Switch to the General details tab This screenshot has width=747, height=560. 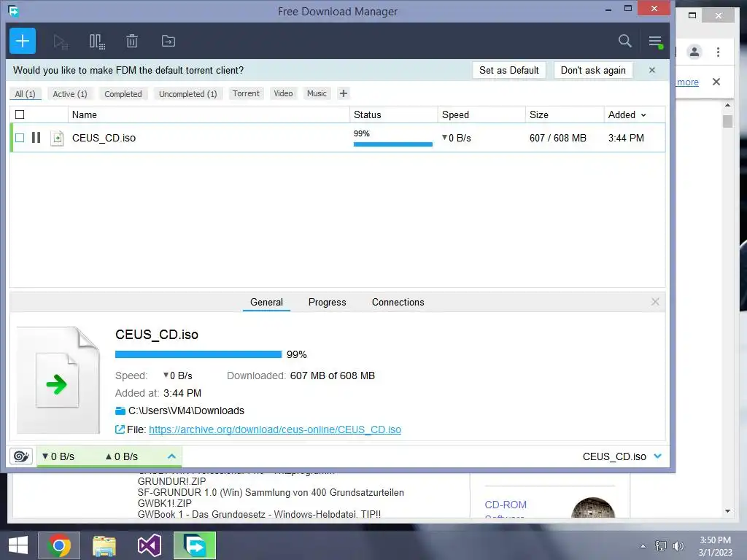[266, 303]
